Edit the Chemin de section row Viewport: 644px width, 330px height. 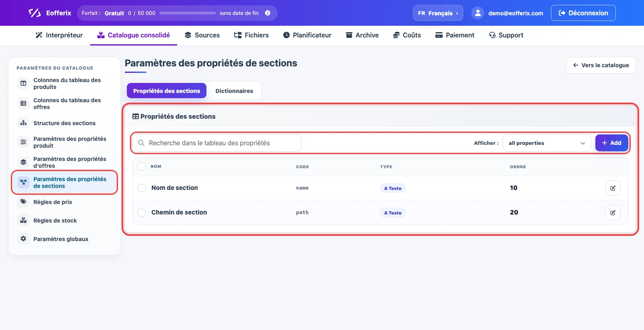coord(613,212)
